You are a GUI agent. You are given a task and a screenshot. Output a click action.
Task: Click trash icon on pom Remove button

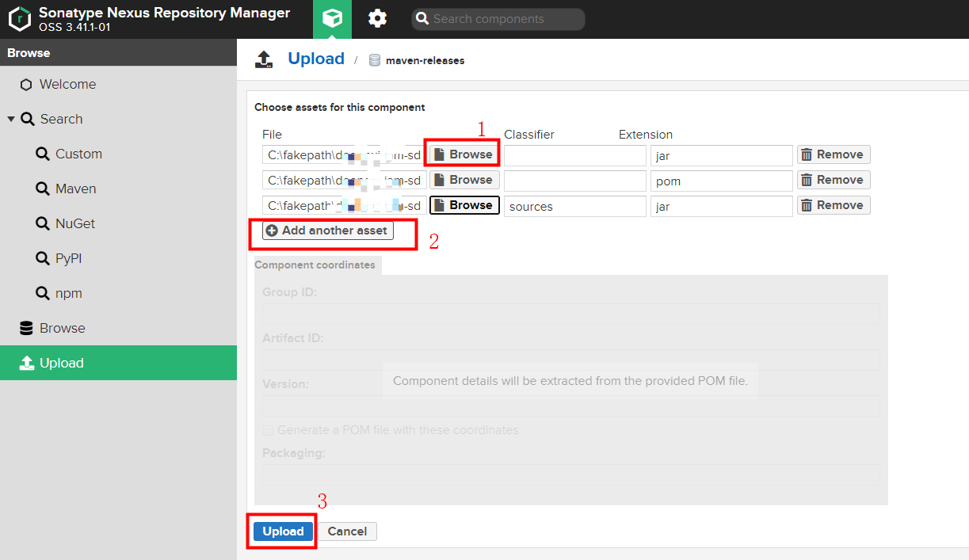click(807, 180)
